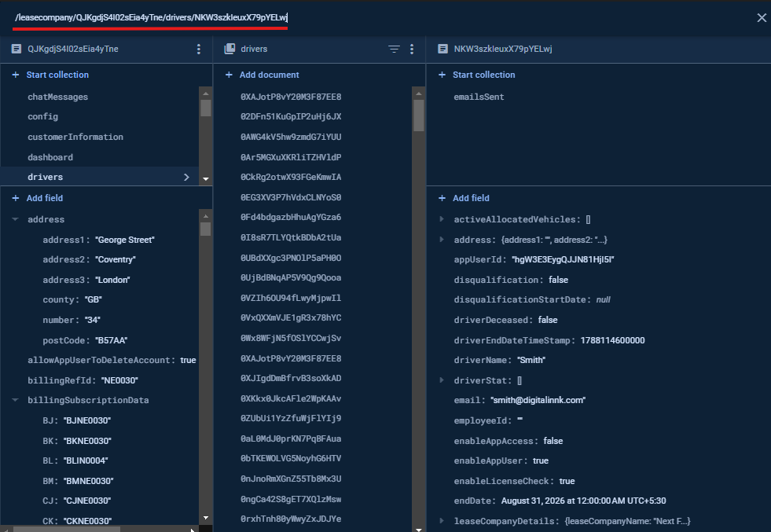This screenshot has height=532, width=771.
Task: Select document 0ZUbUi1YzZfuWjFlYIj9
Action: click(291, 418)
